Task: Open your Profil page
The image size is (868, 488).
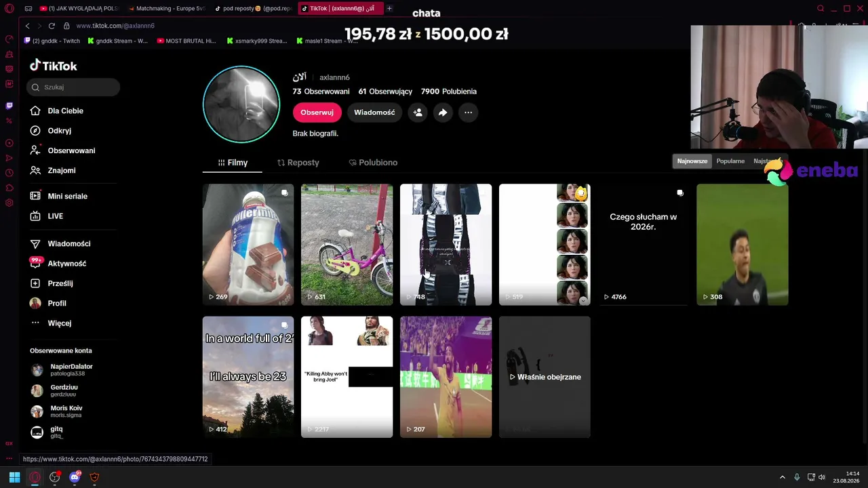Action: [x=56, y=303]
